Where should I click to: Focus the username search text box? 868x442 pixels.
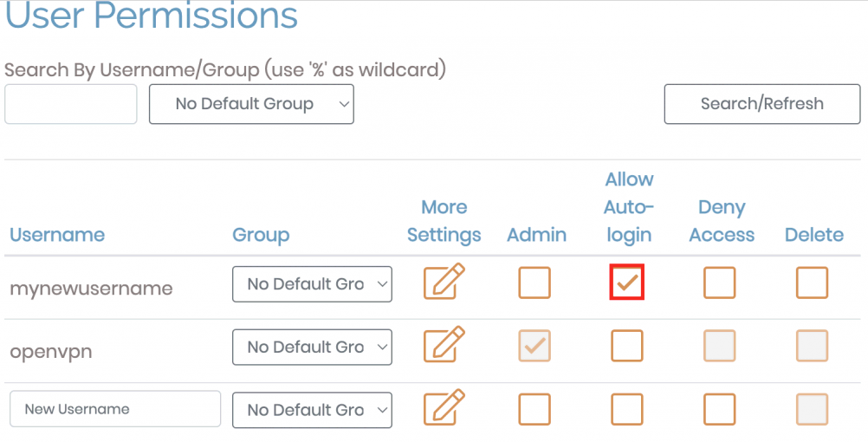[x=71, y=104]
